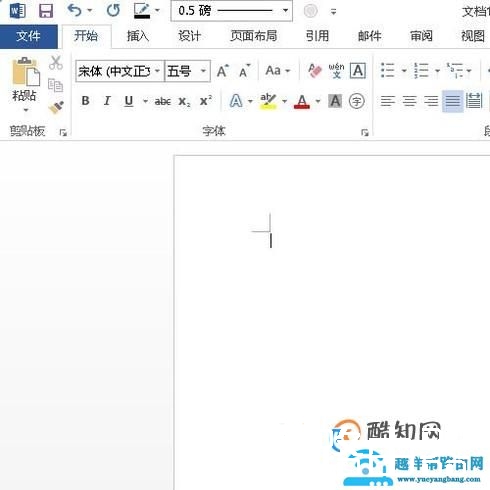The height and width of the screenshot is (490, 490).
Task: Apply character border icon
Action: click(x=358, y=71)
